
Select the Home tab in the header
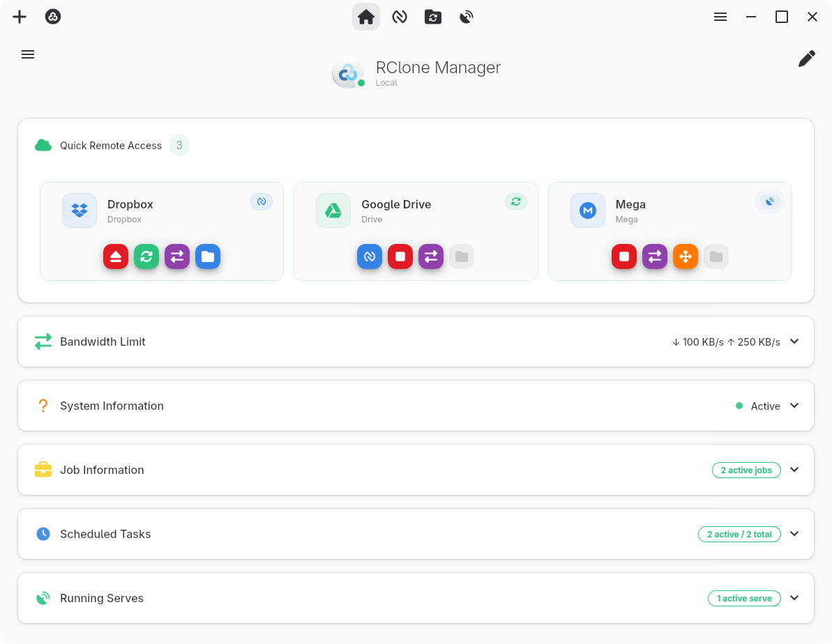tap(366, 17)
